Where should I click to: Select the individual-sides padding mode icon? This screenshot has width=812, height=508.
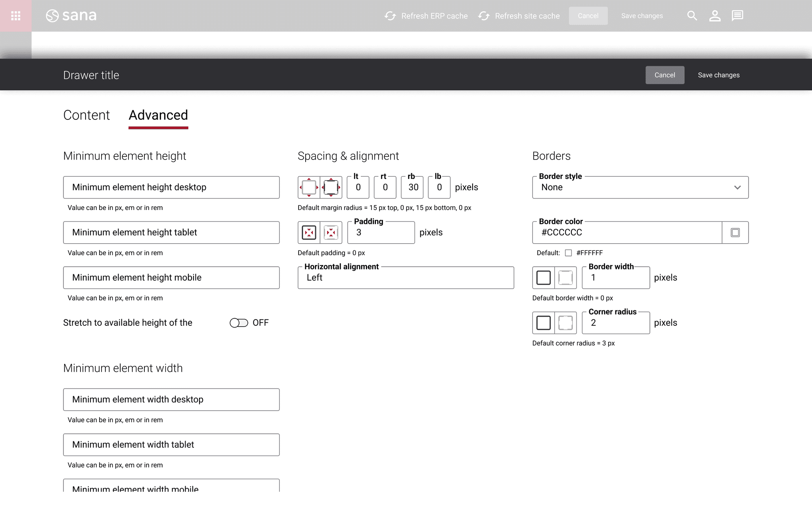[331, 233]
